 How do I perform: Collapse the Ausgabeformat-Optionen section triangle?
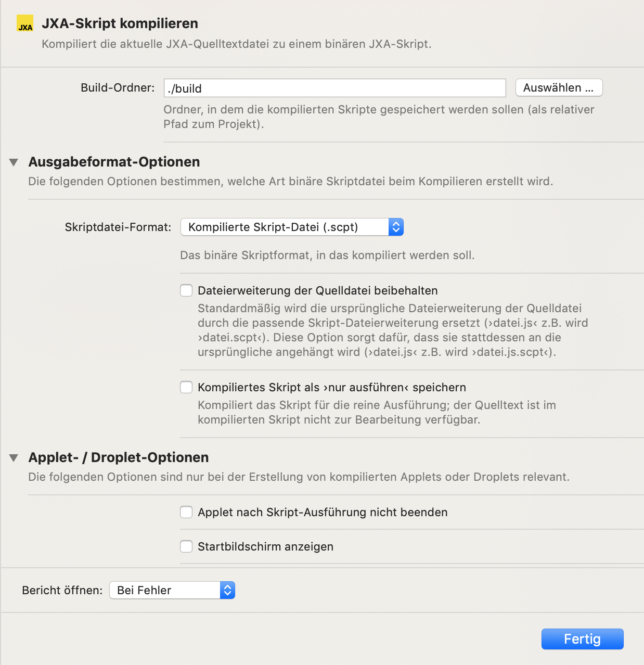pos(13,162)
